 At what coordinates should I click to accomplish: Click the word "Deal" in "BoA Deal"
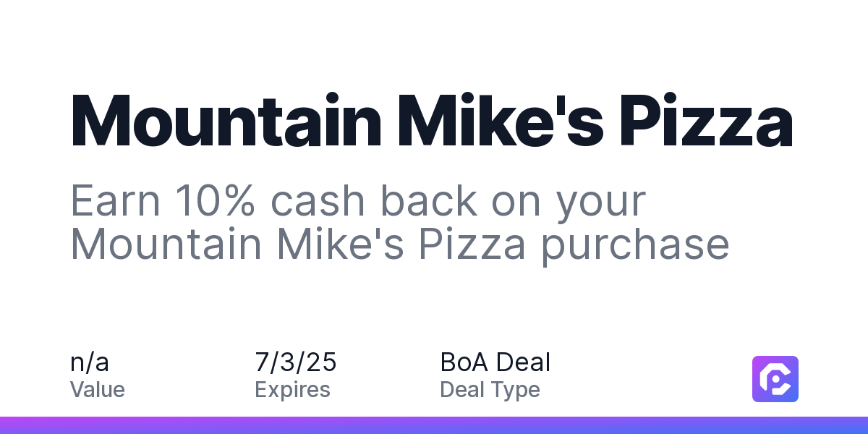click(523, 362)
